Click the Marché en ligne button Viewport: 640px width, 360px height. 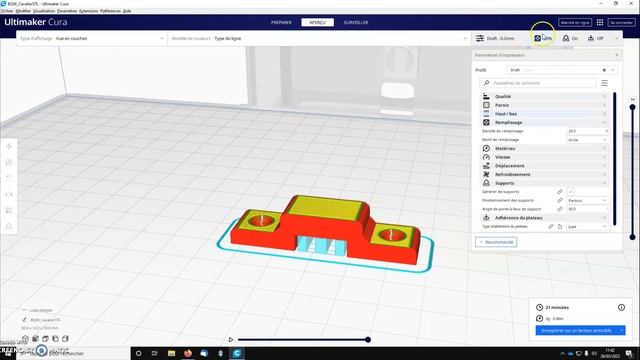point(575,22)
